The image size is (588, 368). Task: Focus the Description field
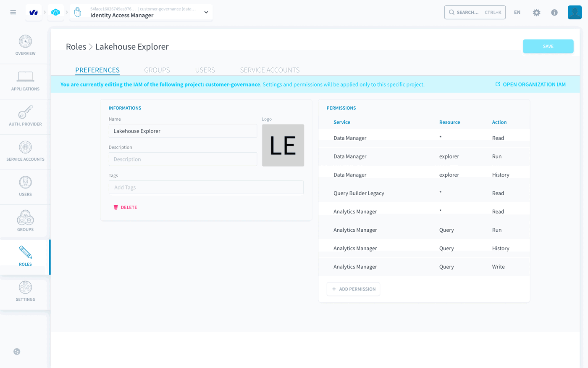pos(183,159)
